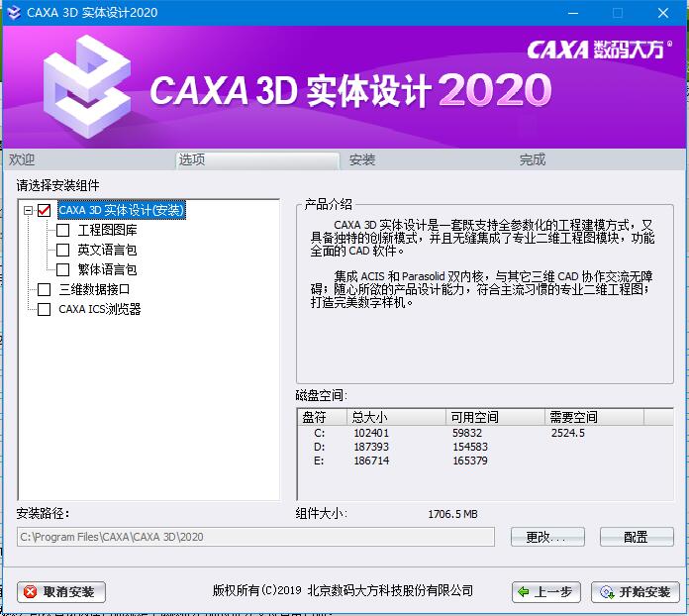Screen dimensions: 689x616
Task: Select the E: drive row
Action: (485, 461)
